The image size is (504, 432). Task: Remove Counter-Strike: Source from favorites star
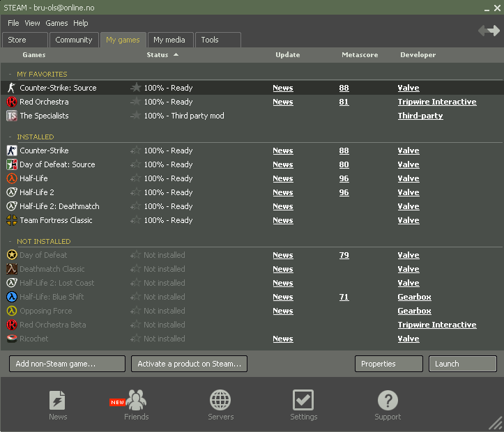(136, 87)
